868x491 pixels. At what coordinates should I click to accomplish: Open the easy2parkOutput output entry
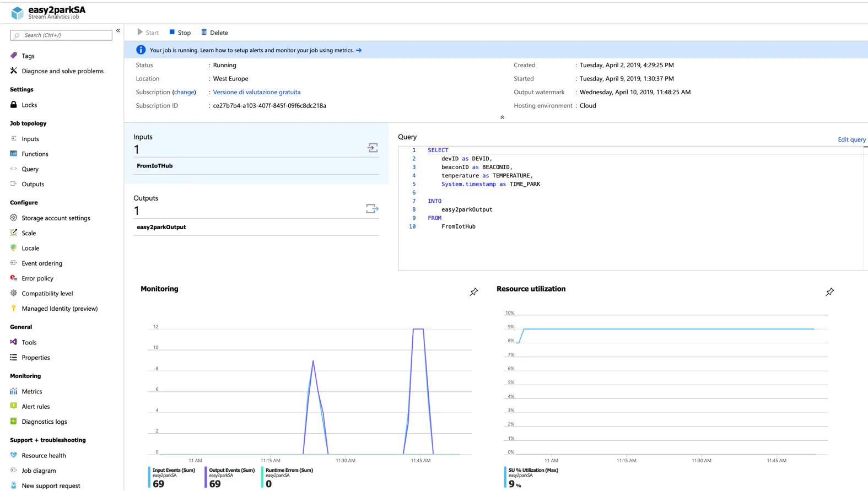point(161,227)
